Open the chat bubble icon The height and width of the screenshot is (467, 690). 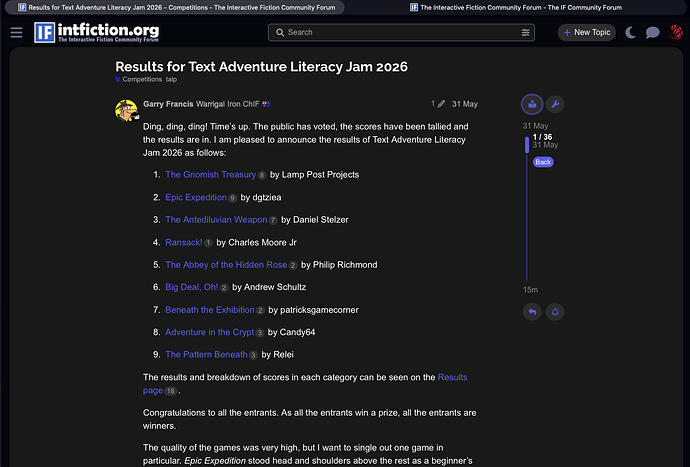[x=652, y=33]
